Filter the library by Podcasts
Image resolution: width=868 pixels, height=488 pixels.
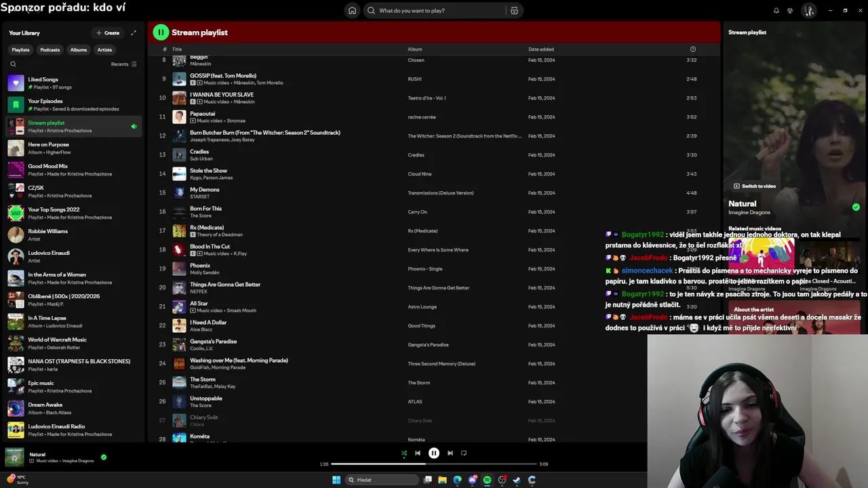[x=50, y=49]
